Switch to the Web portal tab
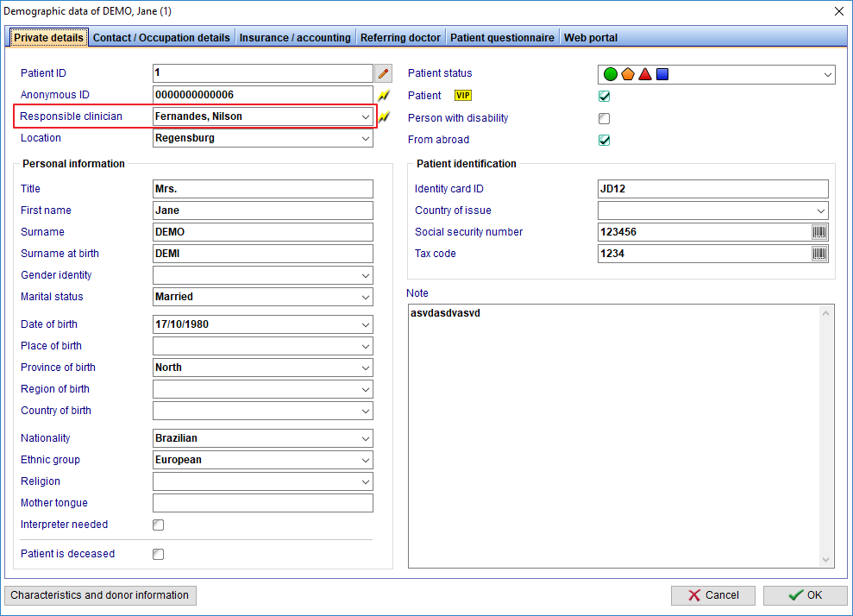The image size is (853, 616). click(x=591, y=38)
